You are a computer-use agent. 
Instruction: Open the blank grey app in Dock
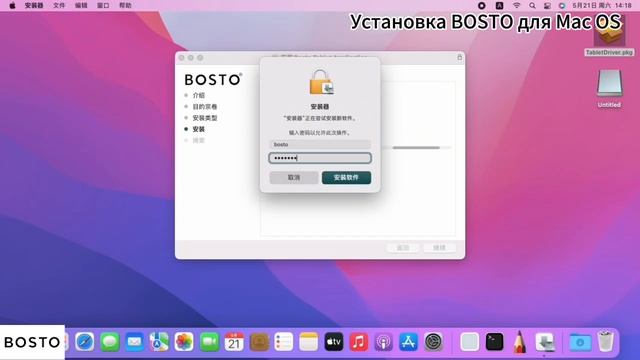(469, 342)
